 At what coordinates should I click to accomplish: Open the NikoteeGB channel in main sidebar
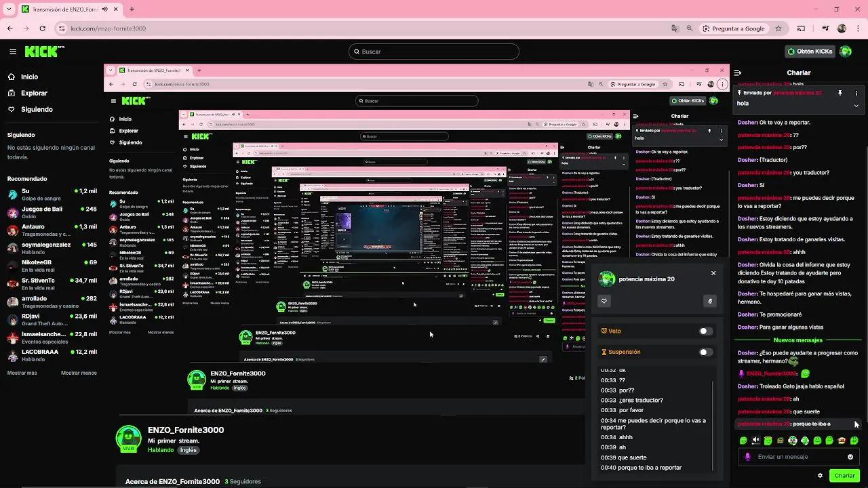click(x=52, y=265)
